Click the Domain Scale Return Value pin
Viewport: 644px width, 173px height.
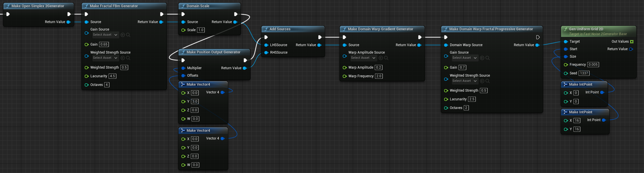[235, 22]
